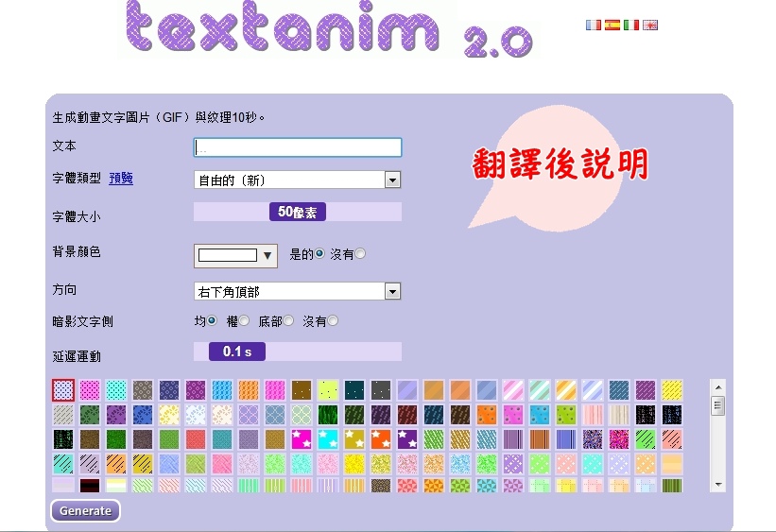Screen dimensions: 776x532
Task: Pick the cyan texture with white stars
Action: (x=328, y=439)
